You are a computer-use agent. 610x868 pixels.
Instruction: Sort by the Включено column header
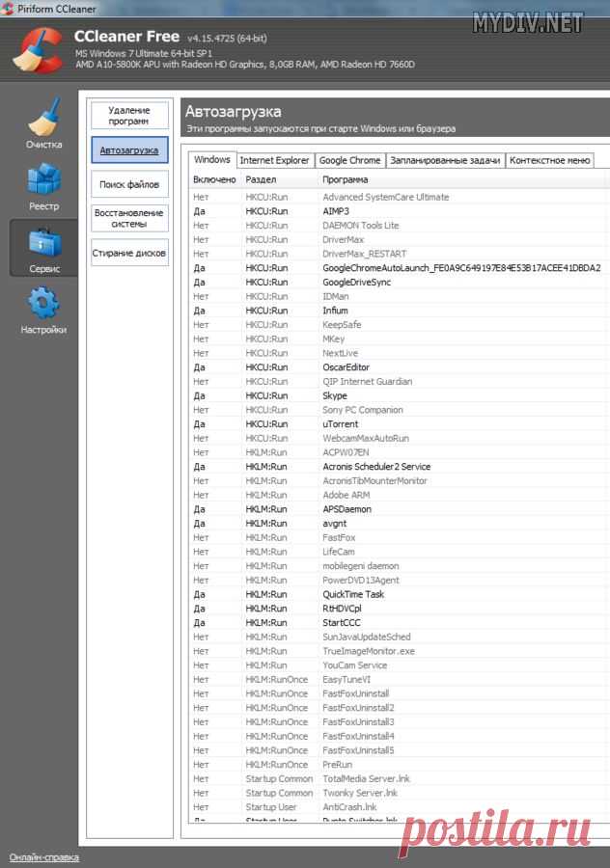coord(214,179)
